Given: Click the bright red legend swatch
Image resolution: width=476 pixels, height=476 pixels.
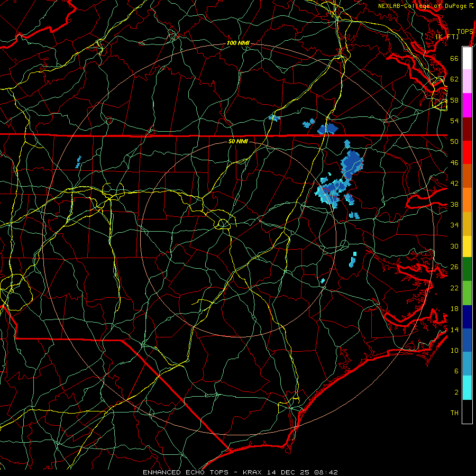Looking at the screenshot, I should 467,152.
